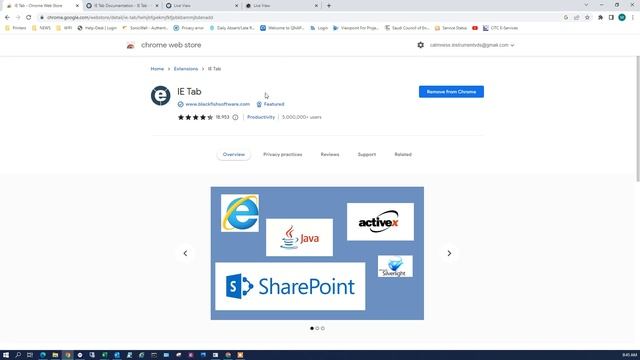Close the IE Tab Documentation tab

(x=157, y=6)
